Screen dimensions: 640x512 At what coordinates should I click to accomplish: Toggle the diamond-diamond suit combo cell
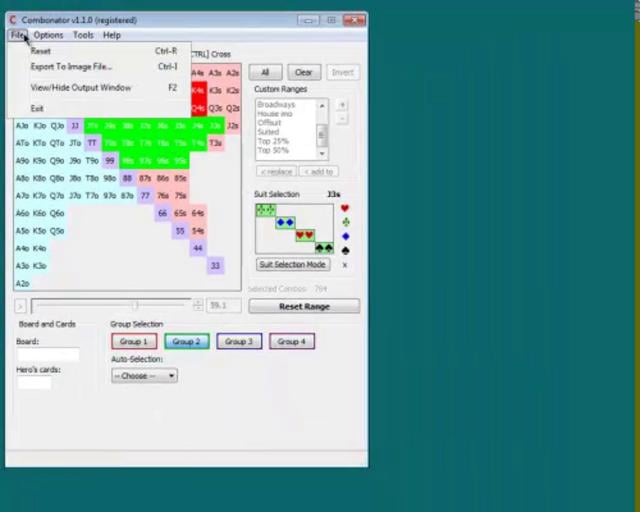pos(285,223)
